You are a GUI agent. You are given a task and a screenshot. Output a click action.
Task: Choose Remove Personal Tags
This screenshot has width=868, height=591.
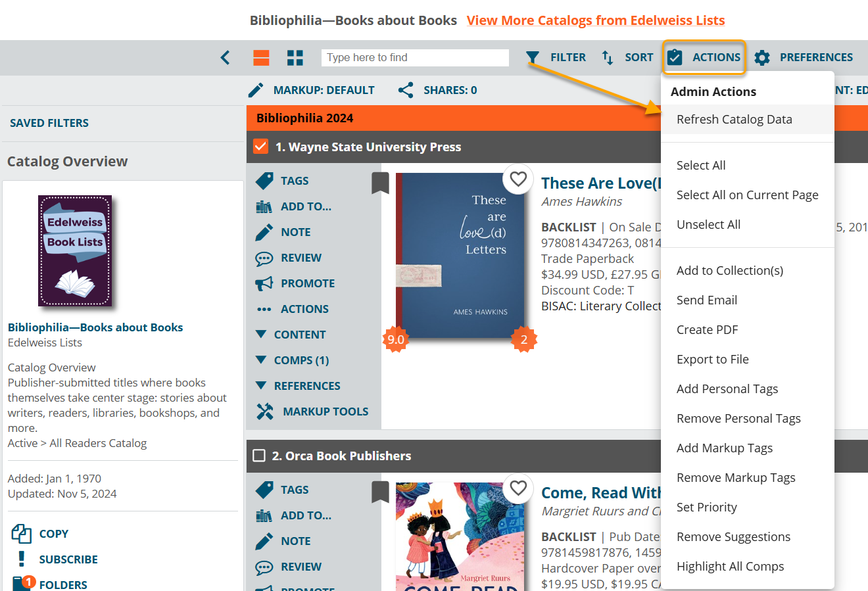coord(748,419)
